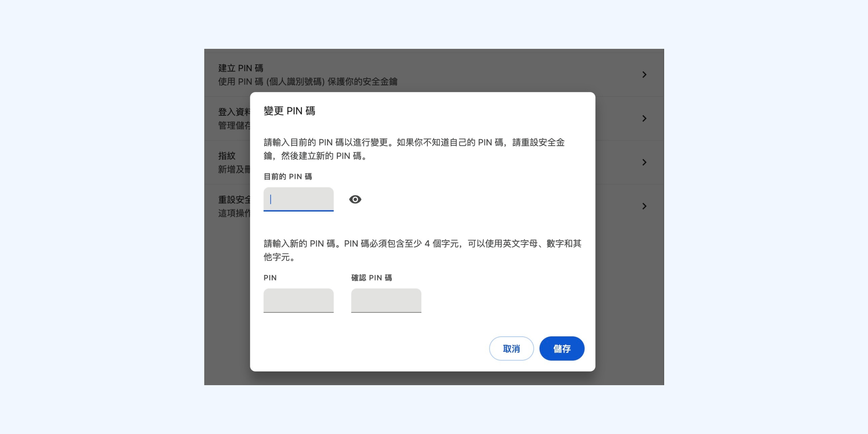The width and height of the screenshot is (868, 434).
Task: Click the text describing new PIN requirements
Action: pyautogui.click(x=422, y=250)
